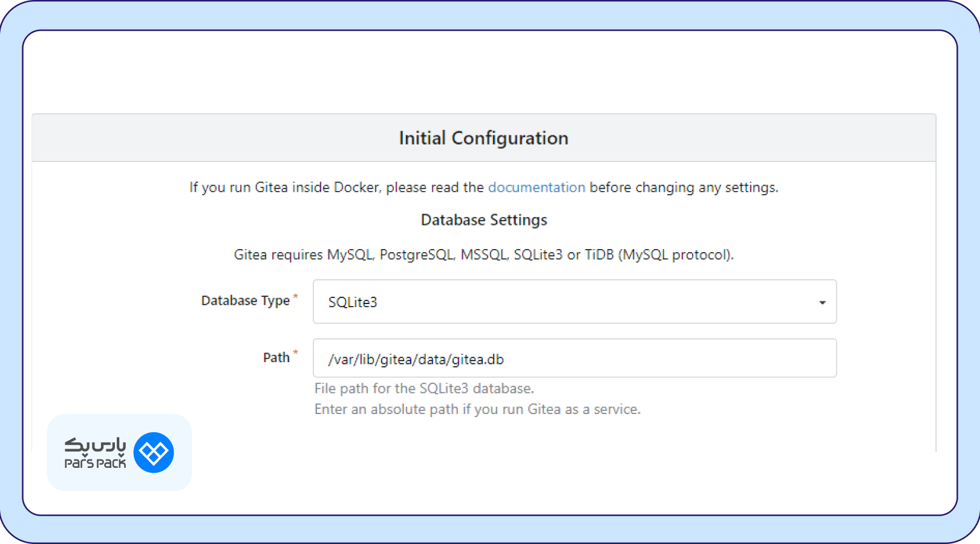Click the 'Gitea requires MySQL, PostgreSQL' description

[483, 254]
